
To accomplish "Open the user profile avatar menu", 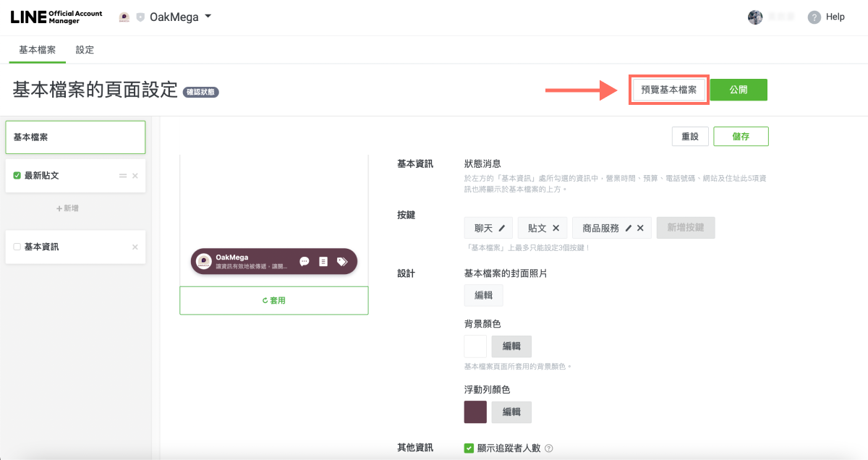I will coord(755,17).
